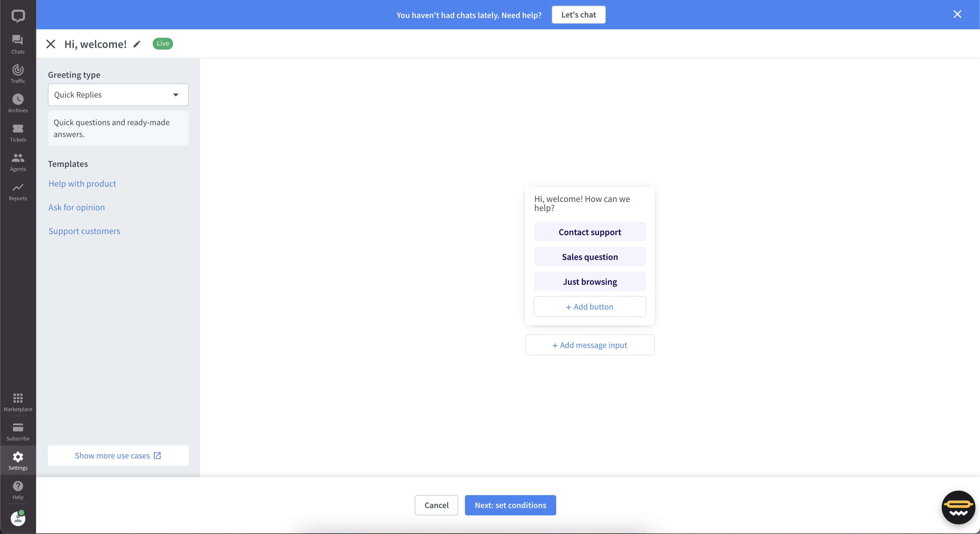Click the Templates heading
Image resolution: width=980 pixels, height=534 pixels.
(68, 164)
